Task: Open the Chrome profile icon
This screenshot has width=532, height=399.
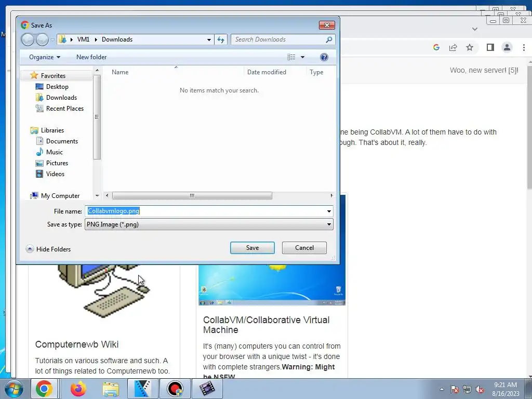Action: (507, 47)
